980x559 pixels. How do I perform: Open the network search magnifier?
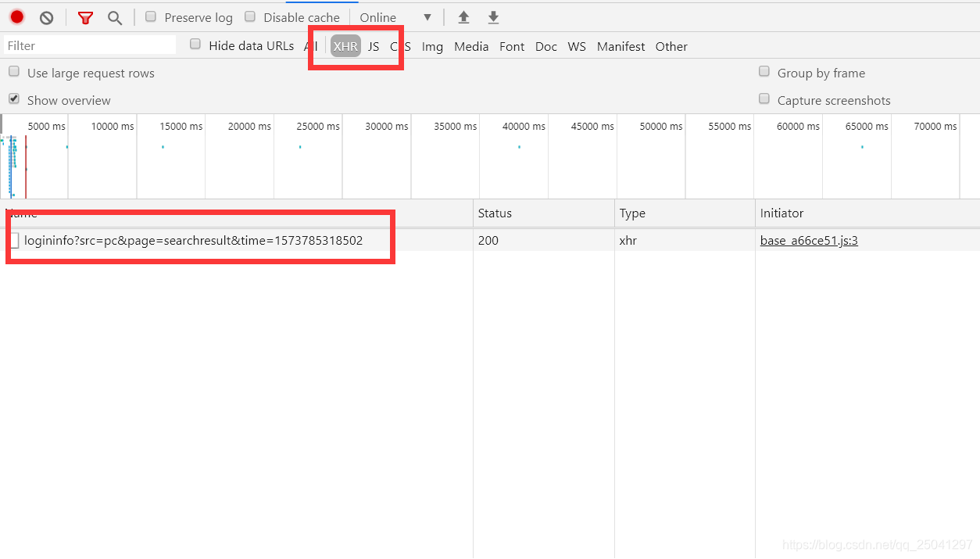[115, 17]
